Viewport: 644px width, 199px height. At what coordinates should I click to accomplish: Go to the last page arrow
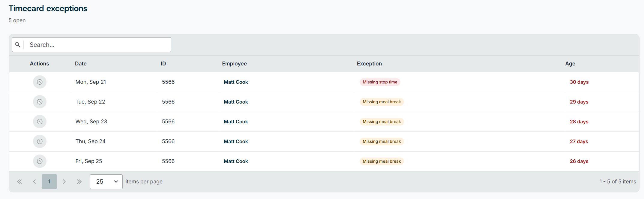79,182
